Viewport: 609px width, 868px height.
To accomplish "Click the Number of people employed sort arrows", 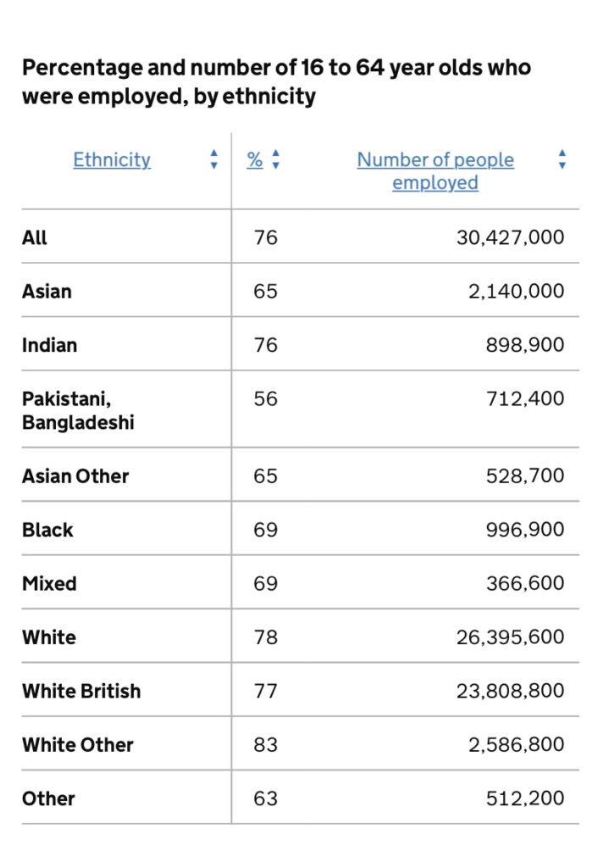I will point(562,159).
